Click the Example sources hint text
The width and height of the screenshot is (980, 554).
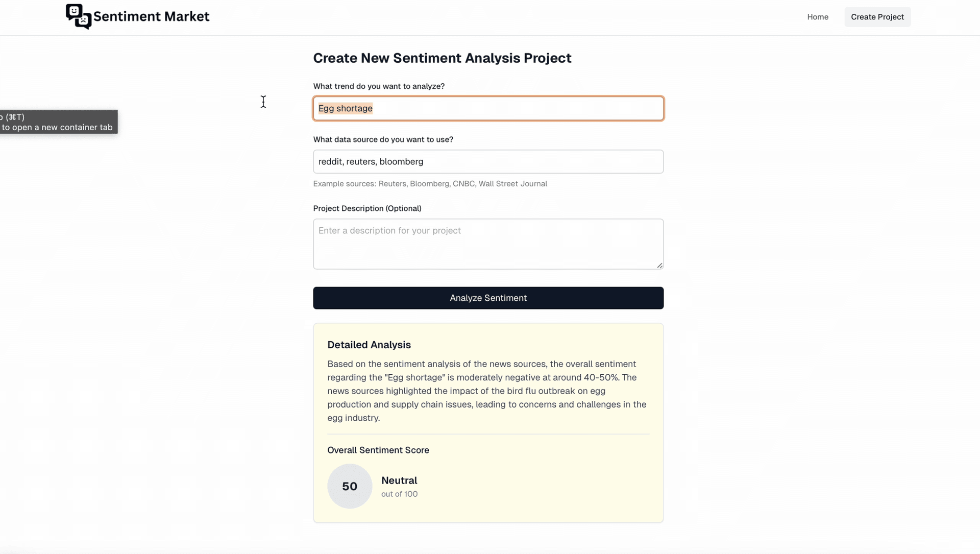430,183
